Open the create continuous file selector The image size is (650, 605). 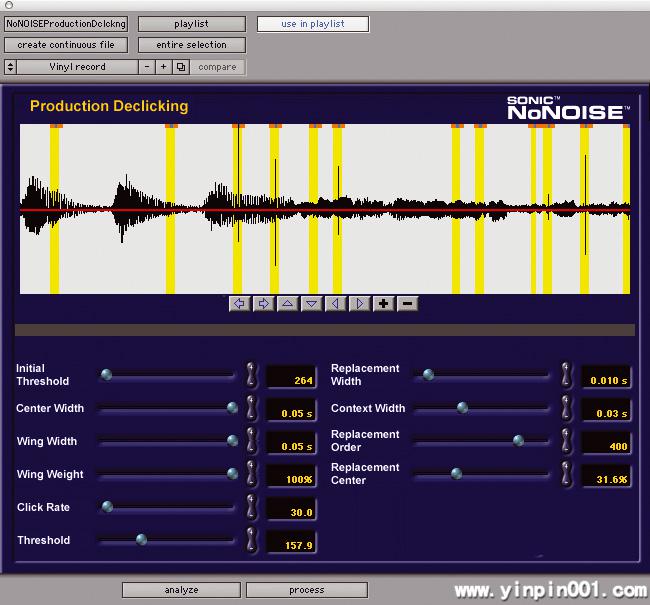[x=66, y=45]
